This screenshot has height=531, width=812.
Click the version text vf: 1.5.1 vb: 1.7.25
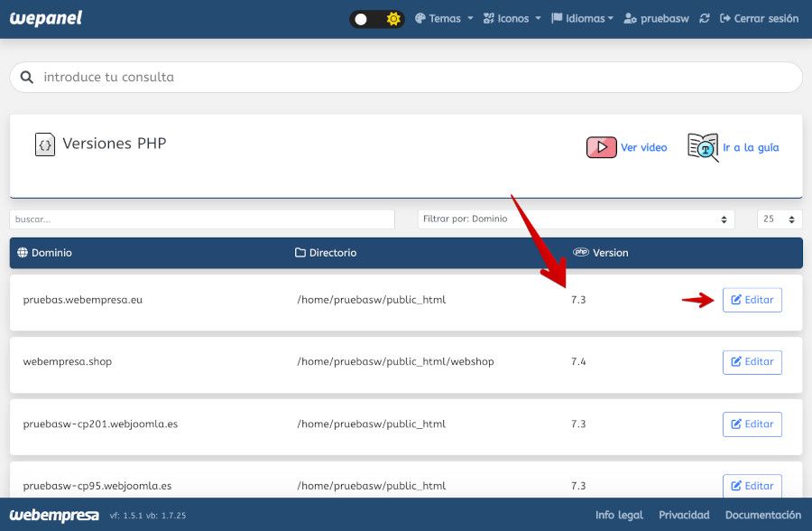(148, 516)
